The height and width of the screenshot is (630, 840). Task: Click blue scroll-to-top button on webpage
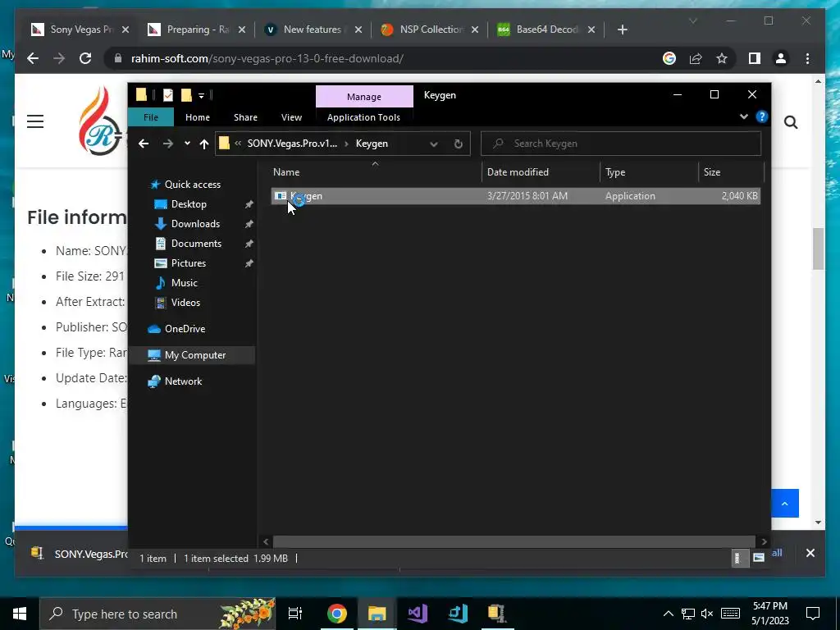785,503
